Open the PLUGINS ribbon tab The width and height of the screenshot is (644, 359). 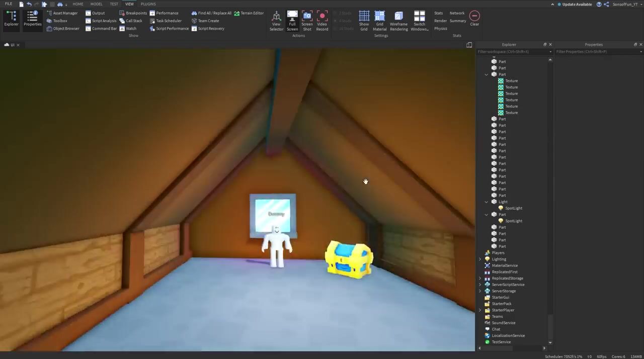click(x=148, y=4)
